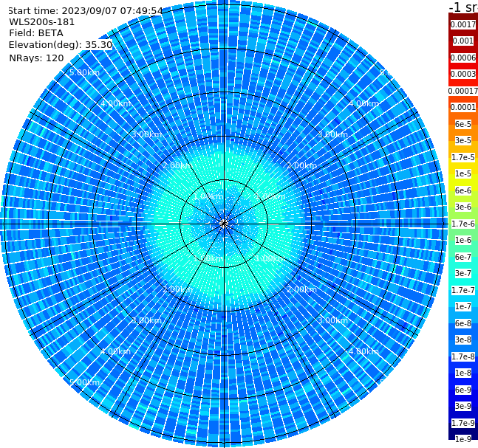The width and height of the screenshot is (478, 448).
Task: Select the 1e-7 colorbar value
Action: coord(463,306)
